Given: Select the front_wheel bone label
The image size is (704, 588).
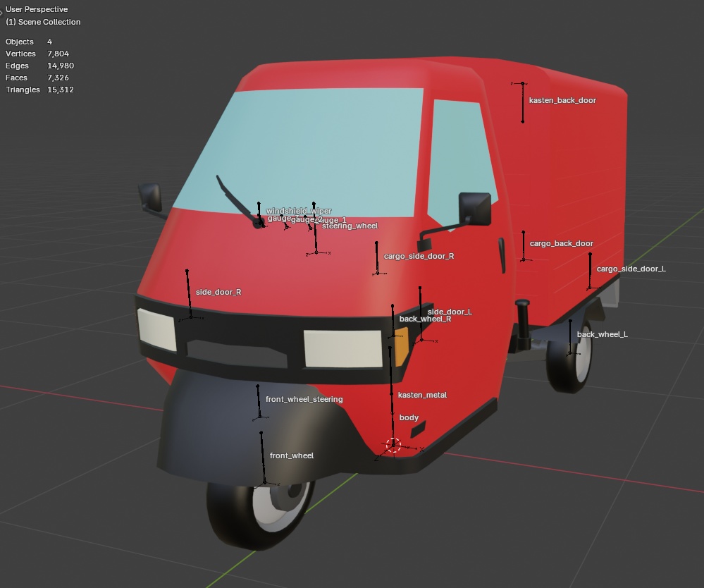Looking at the screenshot, I should click(291, 455).
